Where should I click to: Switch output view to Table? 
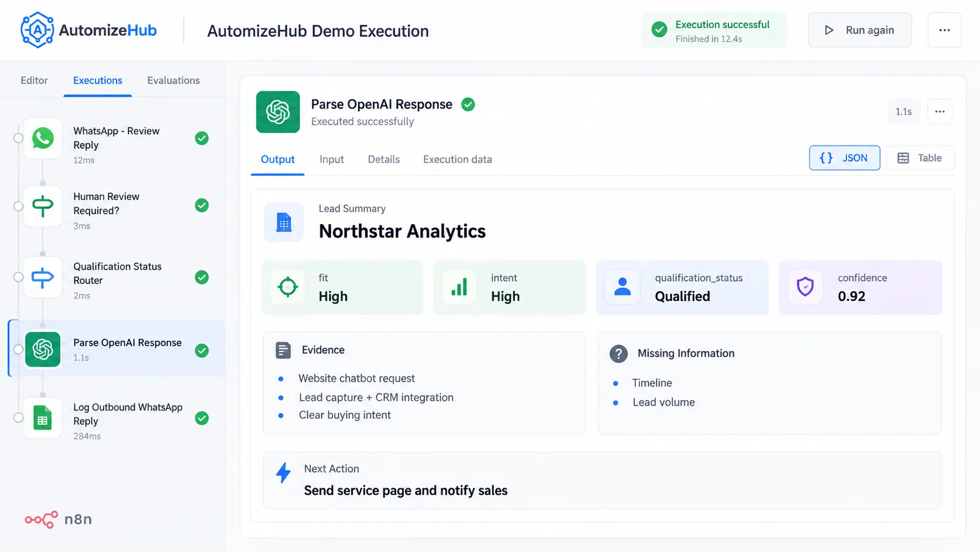[x=920, y=158]
